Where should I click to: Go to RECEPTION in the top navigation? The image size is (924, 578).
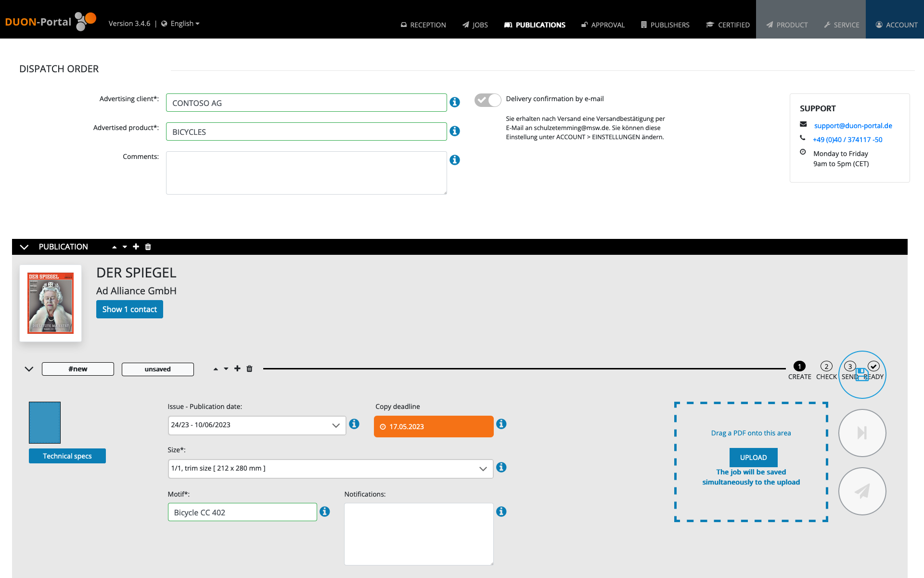click(x=423, y=25)
